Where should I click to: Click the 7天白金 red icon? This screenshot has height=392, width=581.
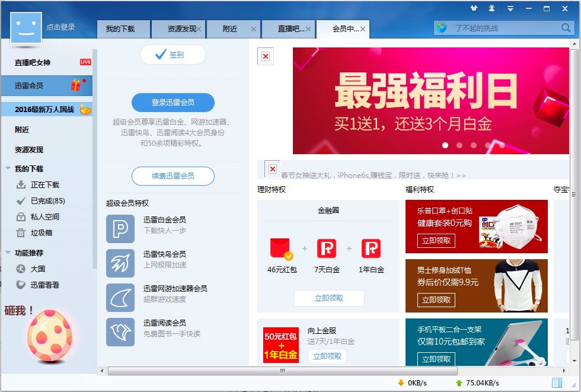327,248
